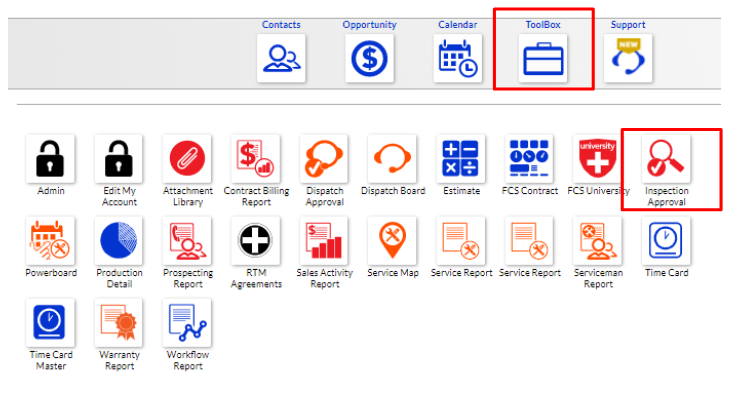This screenshot has width=740, height=397.
Task: Click the Calendar text label
Action: [457, 25]
